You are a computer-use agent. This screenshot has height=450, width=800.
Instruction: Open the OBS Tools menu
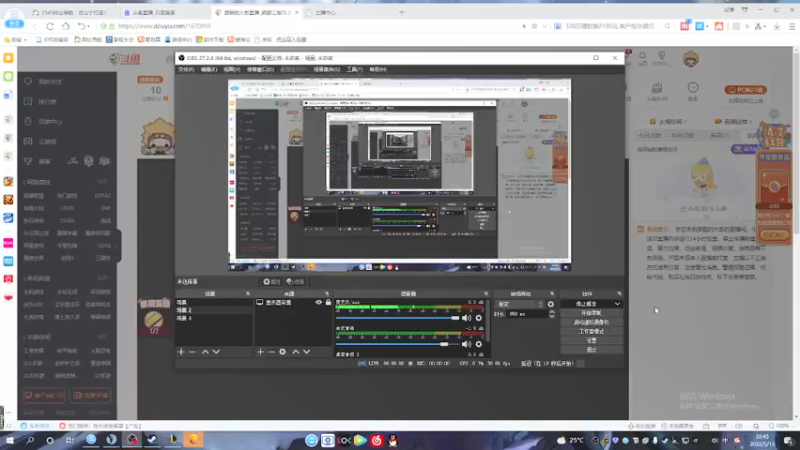[x=355, y=69]
